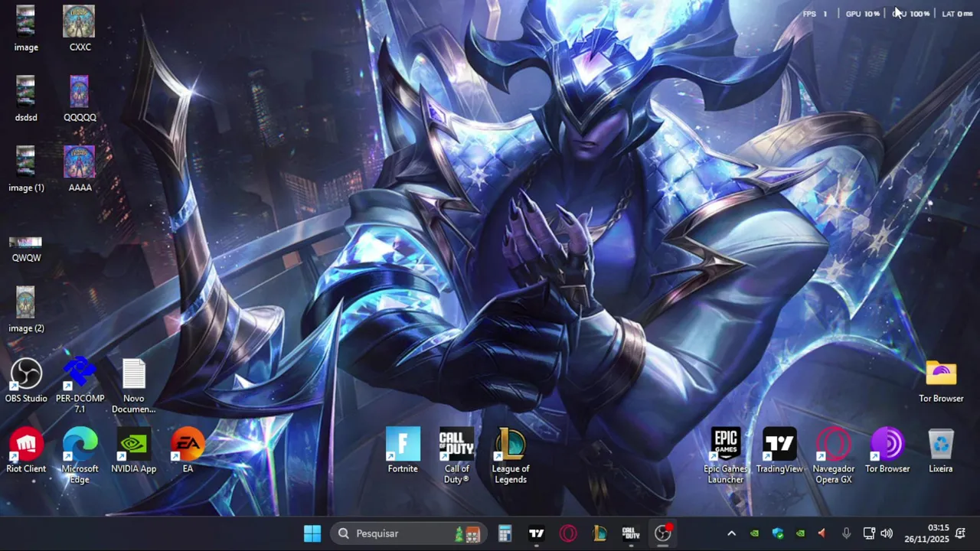Open the OBS Studio desktop shortcut
Image resolution: width=980 pixels, height=551 pixels.
(26, 380)
